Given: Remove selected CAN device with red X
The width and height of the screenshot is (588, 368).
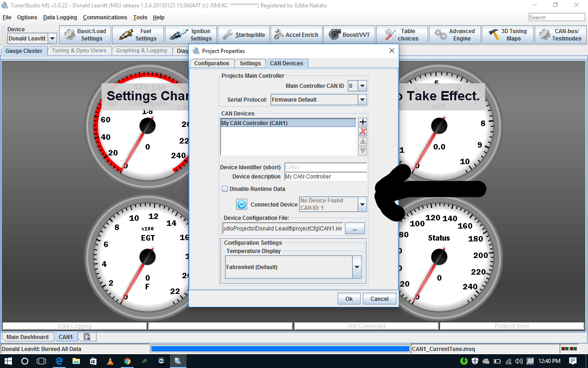Looking at the screenshot, I should click(362, 132).
